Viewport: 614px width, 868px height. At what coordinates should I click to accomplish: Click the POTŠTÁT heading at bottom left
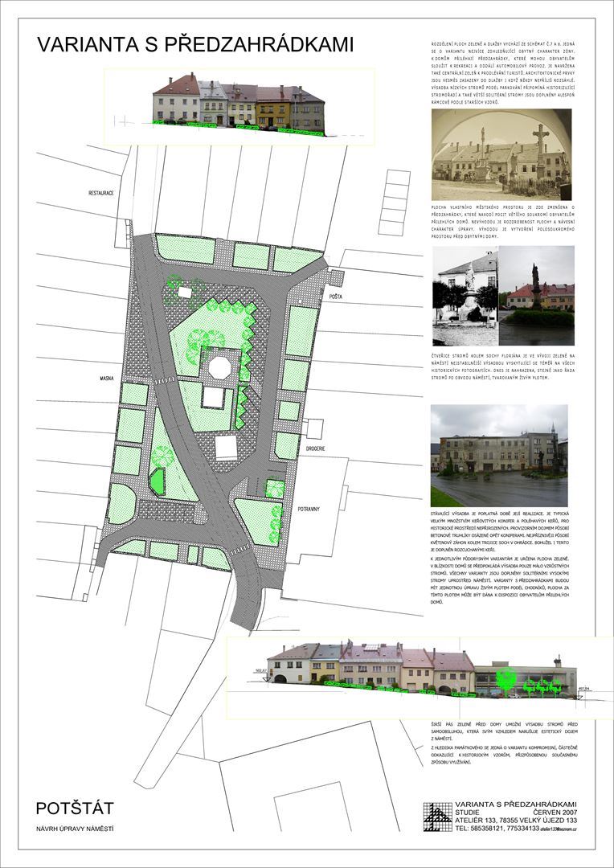pyautogui.click(x=76, y=807)
